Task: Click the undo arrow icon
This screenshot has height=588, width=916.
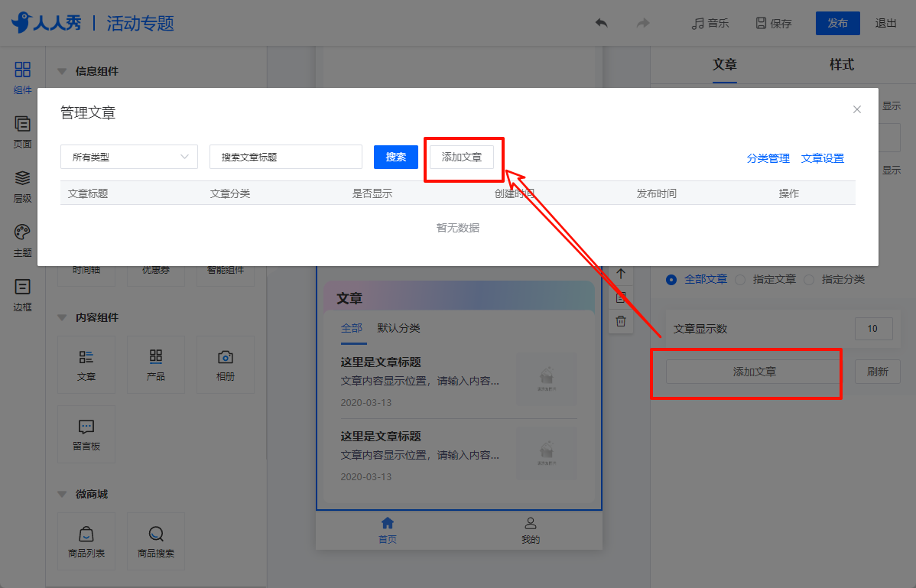Action: (601, 23)
